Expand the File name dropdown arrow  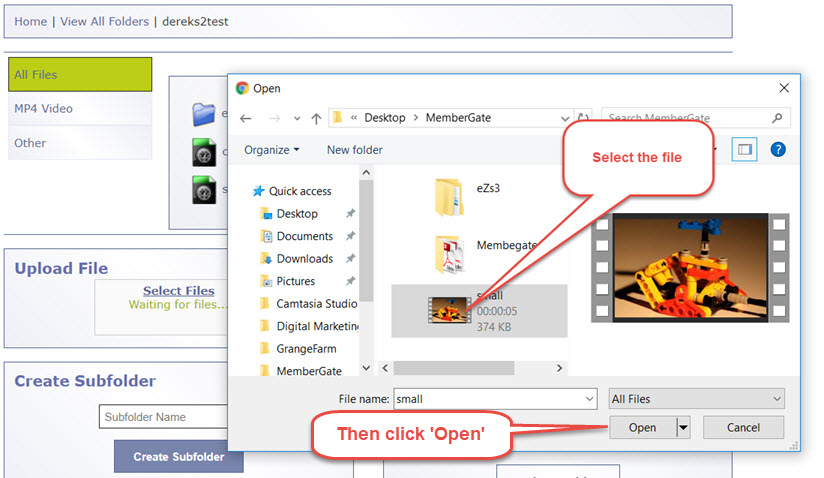(x=590, y=399)
